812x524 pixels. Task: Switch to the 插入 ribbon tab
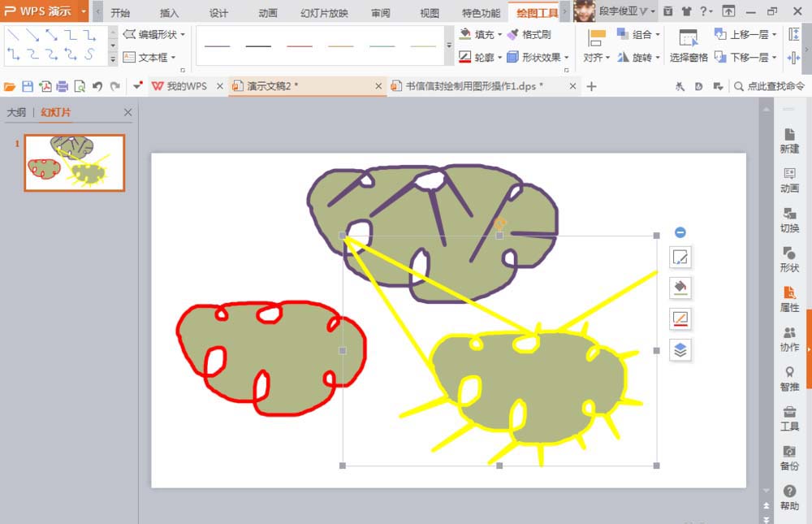tap(169, 13)
